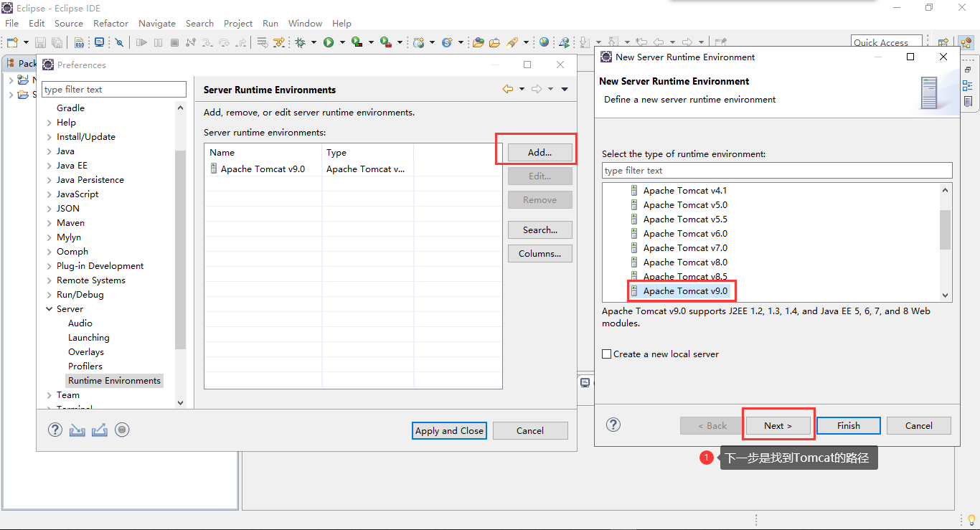
Task: Click the green Run icon
Action: coord(329,42)
